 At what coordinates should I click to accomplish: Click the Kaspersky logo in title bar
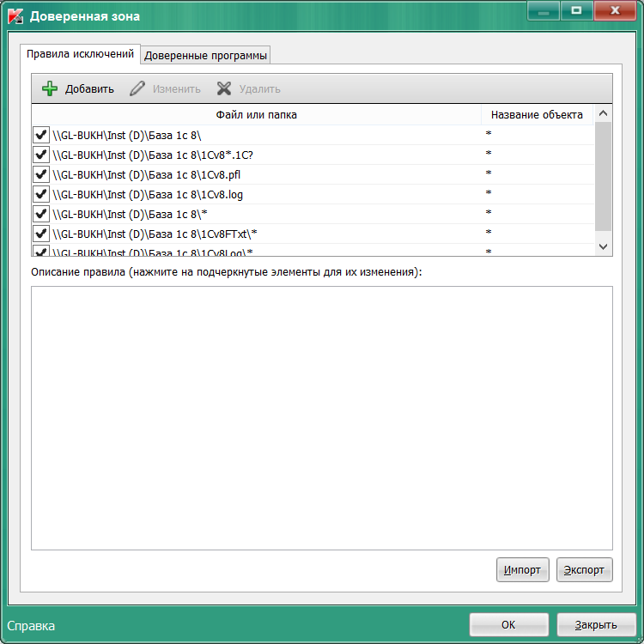[15, 16]
